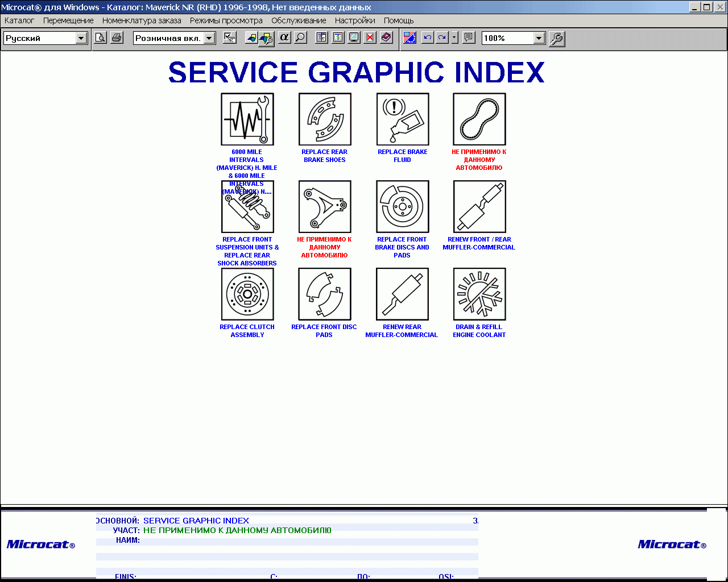Click the checkmark pointer toolbar icon
Viewport: 728px width, 582px height.
230,38
